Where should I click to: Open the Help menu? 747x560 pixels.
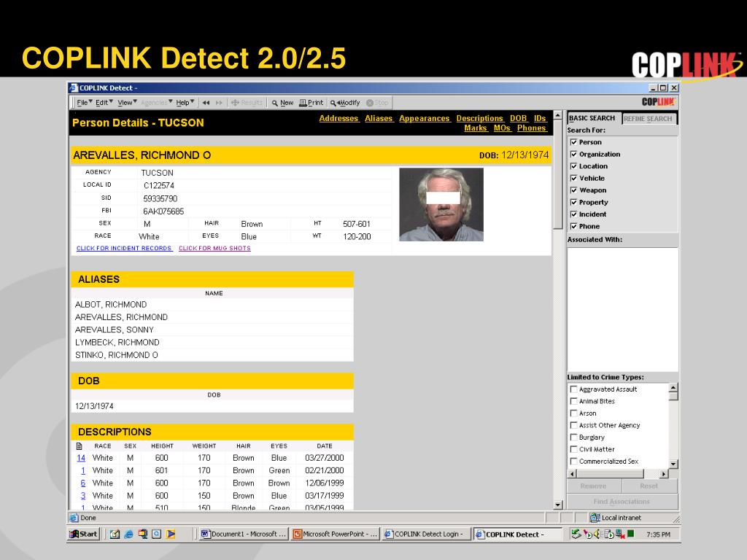(x=185, y=102)
